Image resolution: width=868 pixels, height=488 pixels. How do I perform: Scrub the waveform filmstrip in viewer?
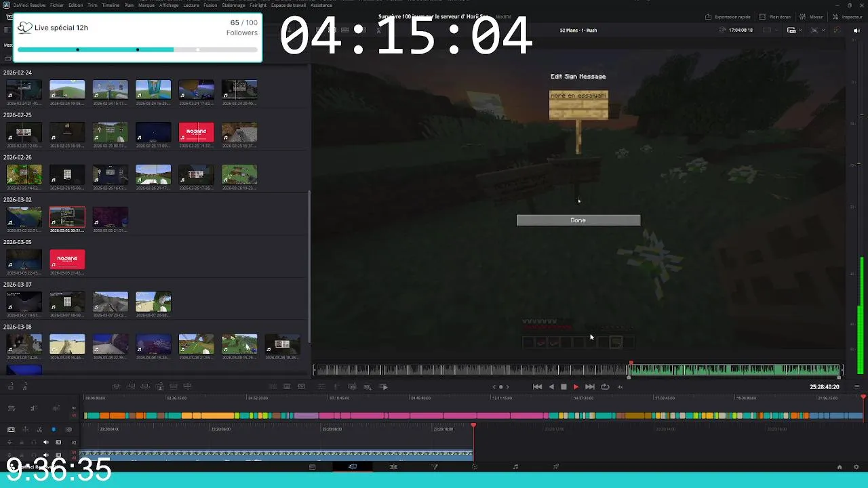[577, 370]
